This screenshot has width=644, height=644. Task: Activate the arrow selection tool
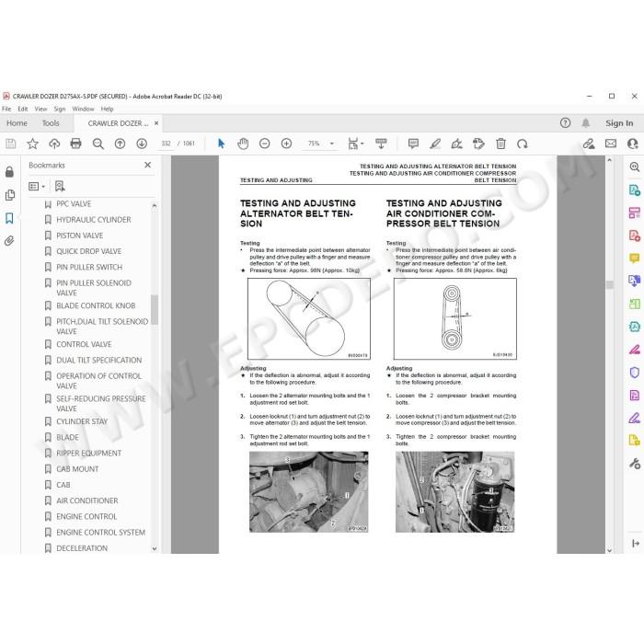click(x=221, y=144)
